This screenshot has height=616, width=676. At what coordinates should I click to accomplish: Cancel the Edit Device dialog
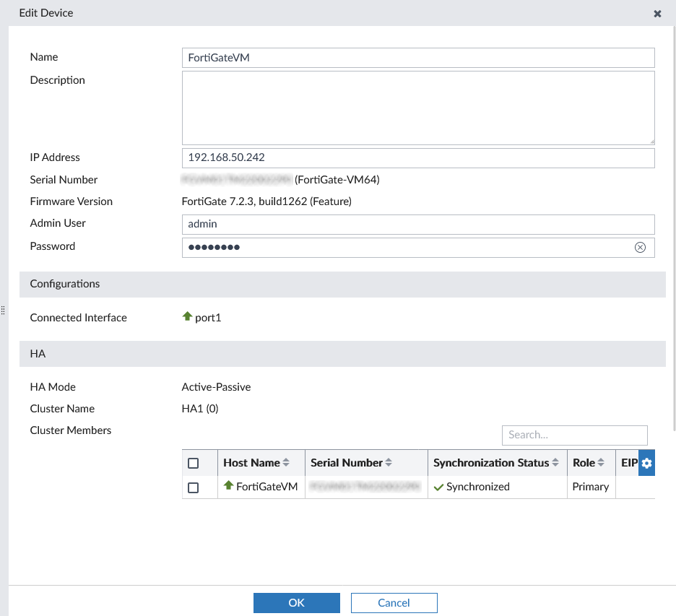pos(394,602)
